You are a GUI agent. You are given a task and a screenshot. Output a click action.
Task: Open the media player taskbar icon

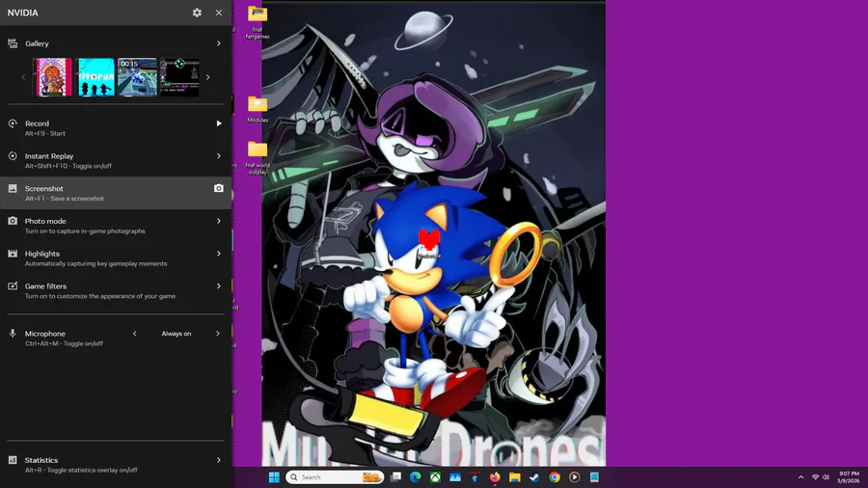point(574,477)
